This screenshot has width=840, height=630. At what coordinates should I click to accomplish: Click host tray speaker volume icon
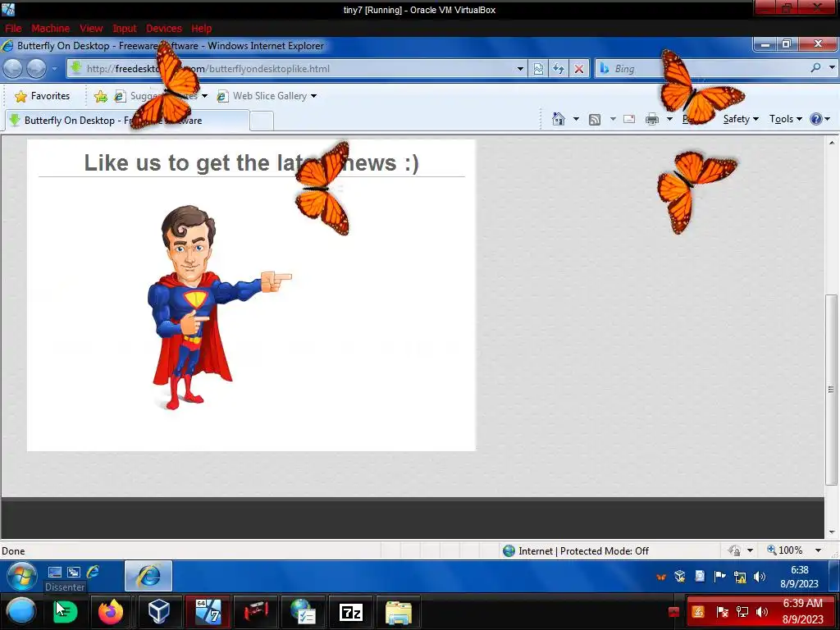(x=761, y=612)
